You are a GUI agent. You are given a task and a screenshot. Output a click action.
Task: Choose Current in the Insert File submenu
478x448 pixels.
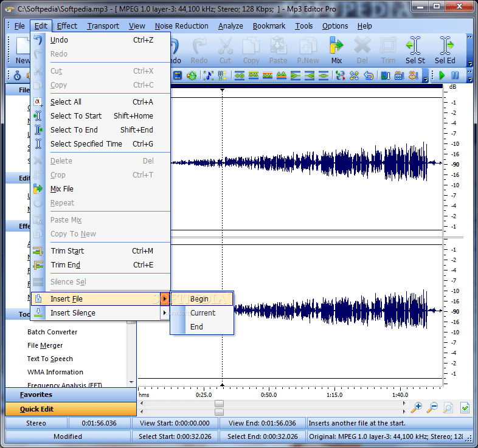click(202, 312)
